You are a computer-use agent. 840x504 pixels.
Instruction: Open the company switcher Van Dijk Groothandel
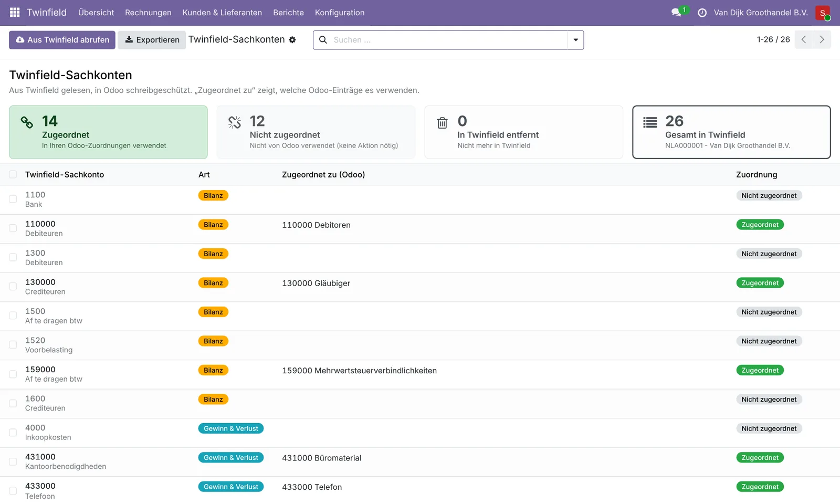(x=761, y=13)
